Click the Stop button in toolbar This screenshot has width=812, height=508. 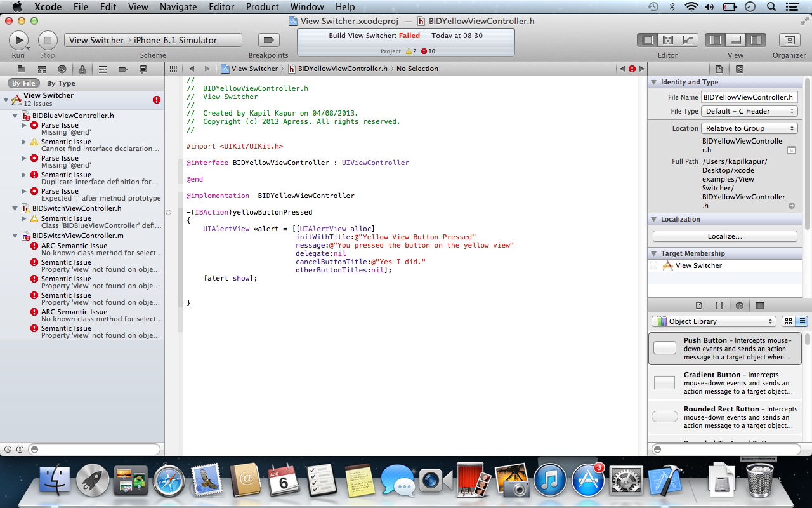[x=48, y=40]
